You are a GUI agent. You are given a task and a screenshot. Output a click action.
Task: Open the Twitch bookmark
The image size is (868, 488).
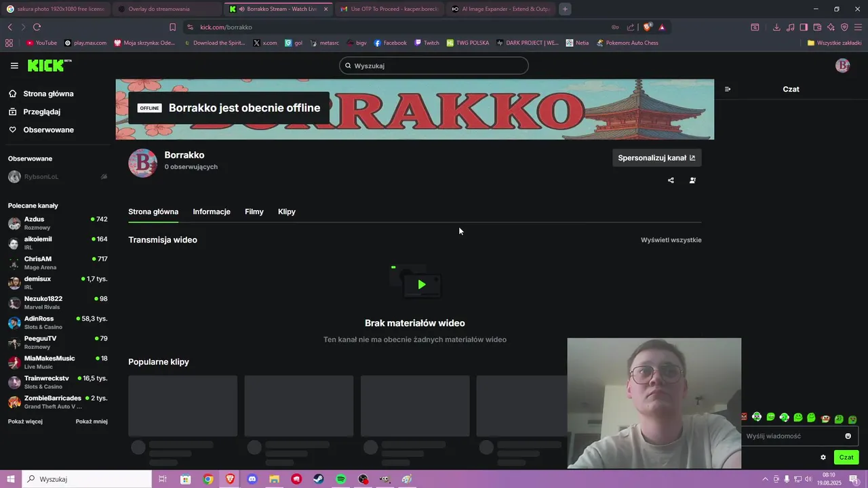tap(427, 43)
